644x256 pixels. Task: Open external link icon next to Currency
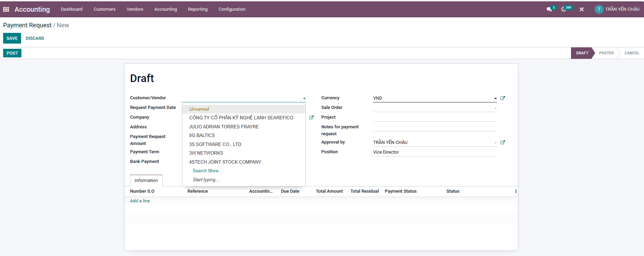503,98
